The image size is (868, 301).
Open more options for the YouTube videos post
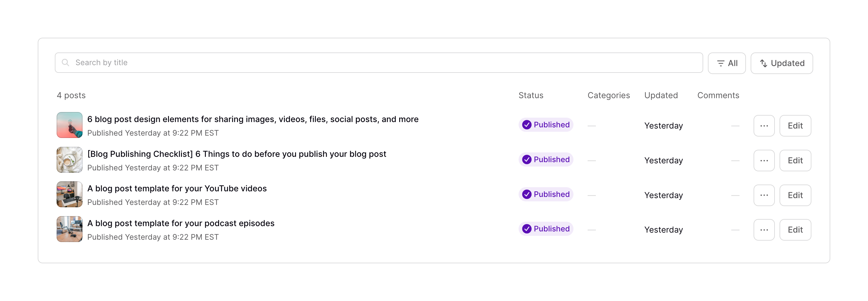tap(764, 195)
